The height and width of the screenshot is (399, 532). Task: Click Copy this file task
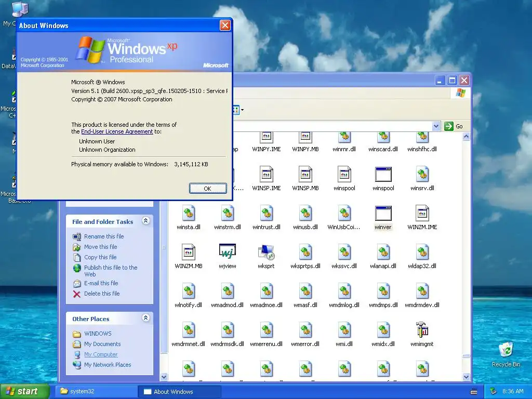(100, 257)
